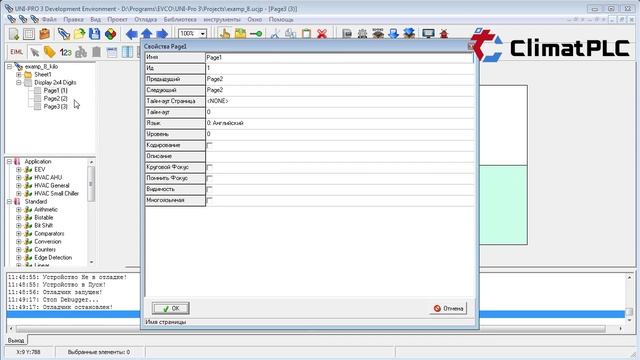640x360 pixels.
Task: Collapse the Standard library node
Action: [9, 202]
